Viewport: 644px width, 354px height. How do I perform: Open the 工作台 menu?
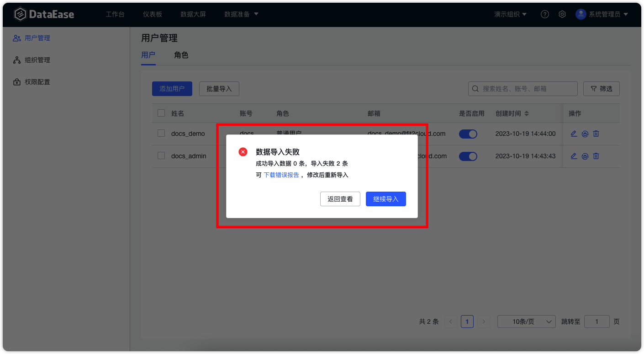(x=115, y=14)
